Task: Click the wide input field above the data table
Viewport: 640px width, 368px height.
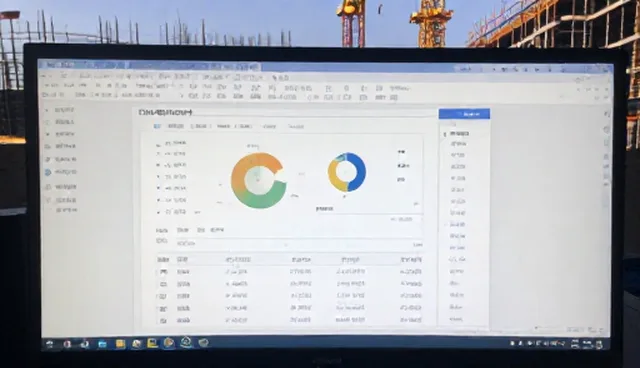Action: [300, 244]
